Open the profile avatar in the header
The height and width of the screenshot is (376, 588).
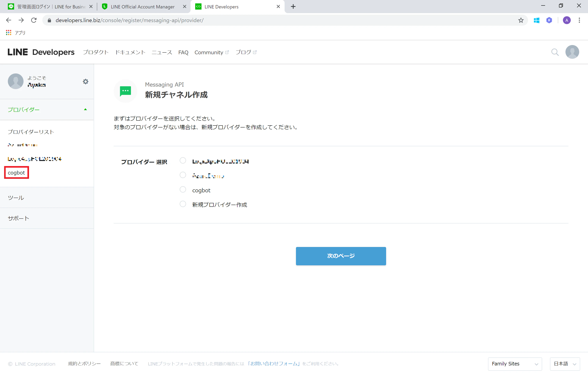pos(572,52)
